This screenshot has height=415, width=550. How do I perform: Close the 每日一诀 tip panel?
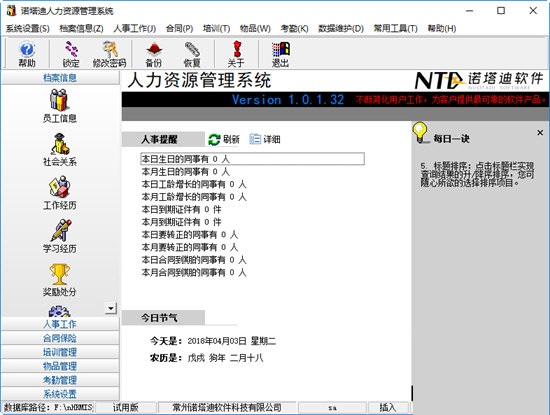(540, 133)
